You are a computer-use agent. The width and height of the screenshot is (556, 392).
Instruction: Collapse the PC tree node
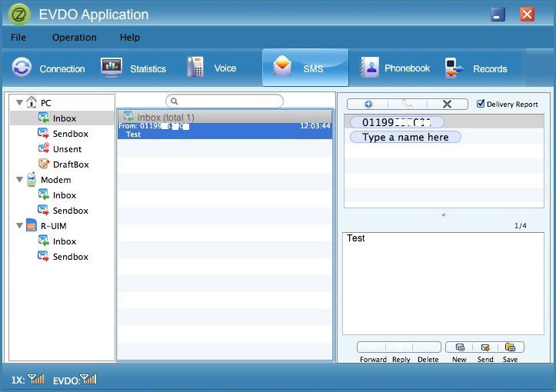[x=19, y=103]
